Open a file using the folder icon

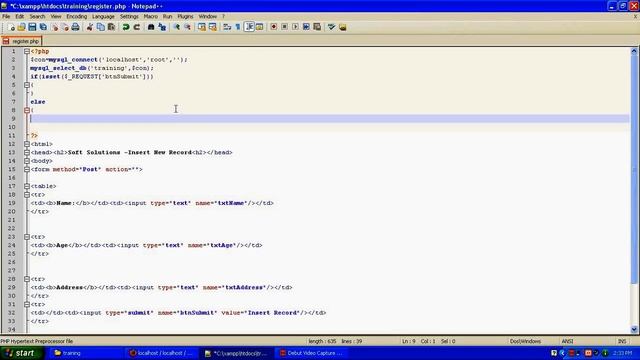pyautogui.click(x=21, y=27)
